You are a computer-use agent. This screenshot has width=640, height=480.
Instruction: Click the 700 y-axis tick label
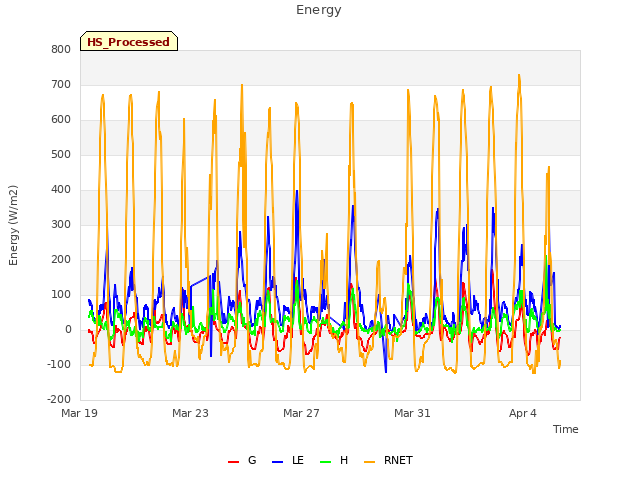pos(61,85)
